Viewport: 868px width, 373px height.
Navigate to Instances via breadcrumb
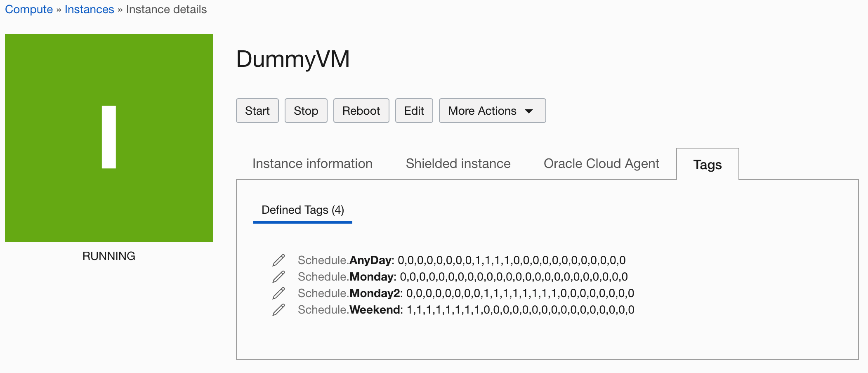[x=89, y=9]
